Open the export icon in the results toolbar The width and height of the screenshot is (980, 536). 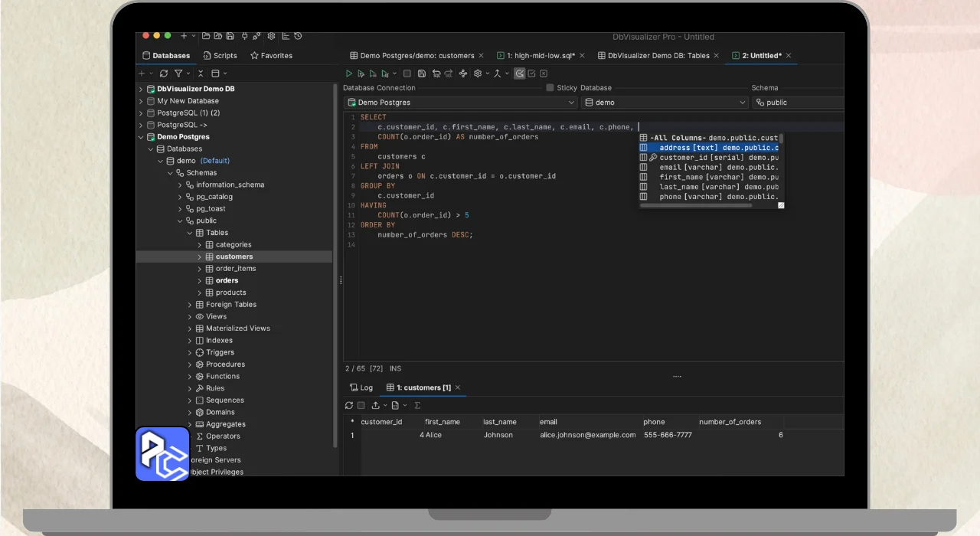click(376, 405)
